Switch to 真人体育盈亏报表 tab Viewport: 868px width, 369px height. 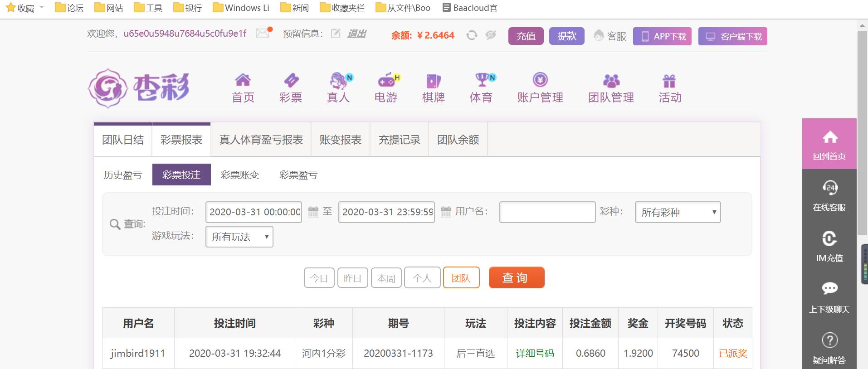coord(261,140)
